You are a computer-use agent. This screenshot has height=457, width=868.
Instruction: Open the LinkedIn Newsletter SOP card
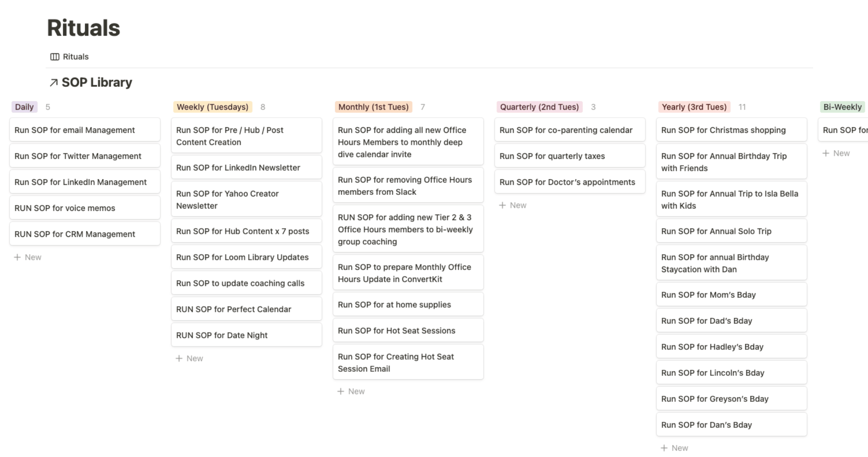coord(246,168)
